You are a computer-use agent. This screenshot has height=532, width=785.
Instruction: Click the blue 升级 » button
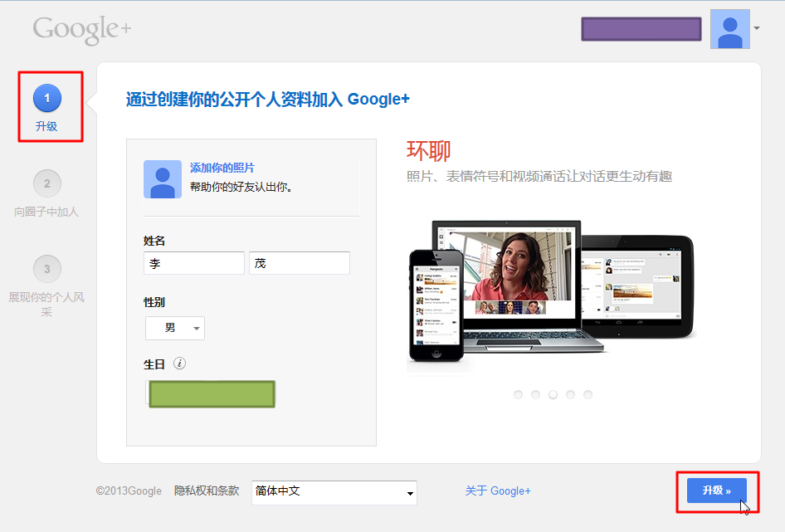pos(716,491)
